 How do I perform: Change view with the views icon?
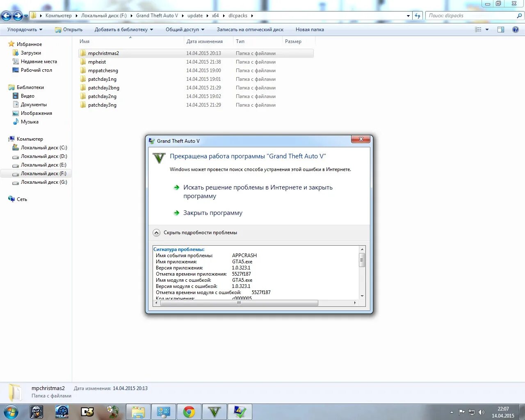coord(478,30)
